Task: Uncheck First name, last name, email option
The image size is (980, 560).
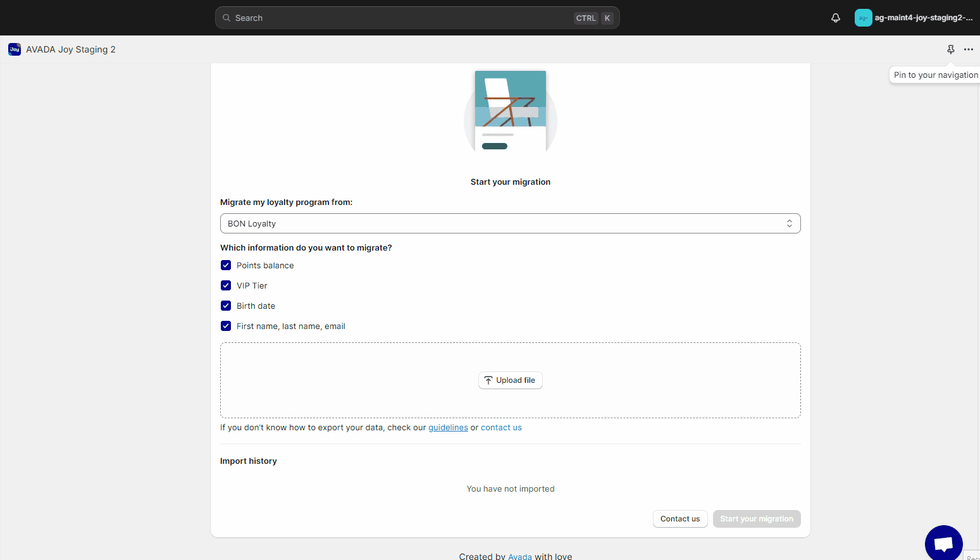Action: click(226, 326)
